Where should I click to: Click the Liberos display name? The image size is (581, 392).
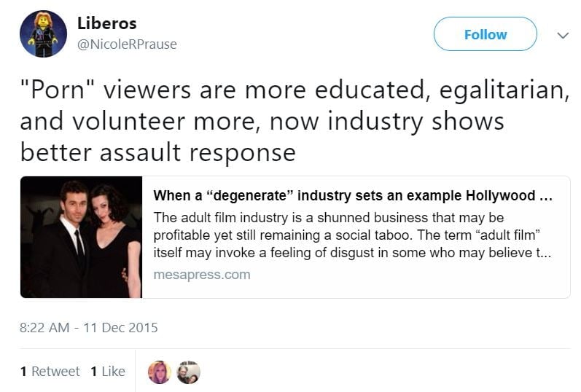pos(107,23)
